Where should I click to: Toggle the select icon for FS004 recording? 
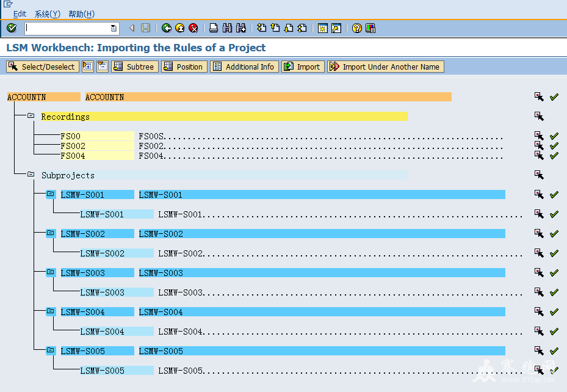click(539, 155)
